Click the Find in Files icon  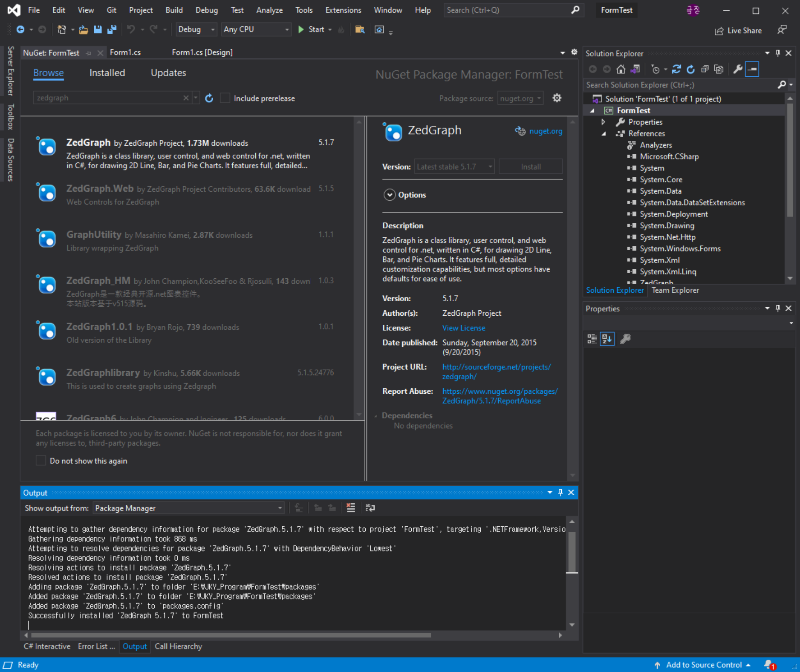(360, 29)
